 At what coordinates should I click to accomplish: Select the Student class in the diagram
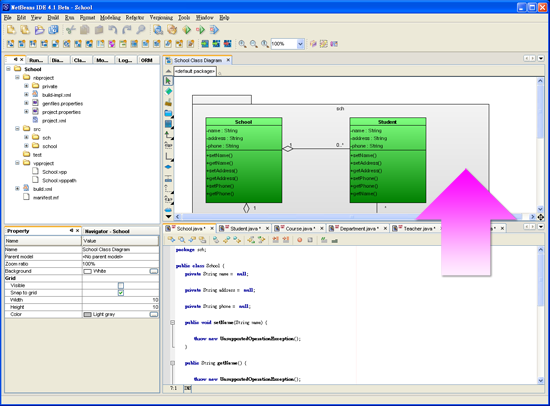coord(388,160)
